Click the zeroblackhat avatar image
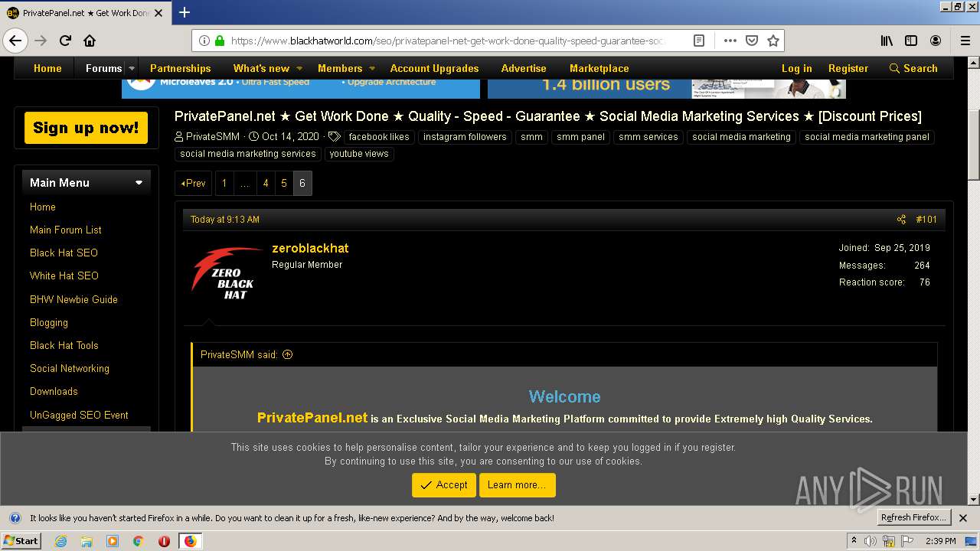 click(x=227, y=273)
